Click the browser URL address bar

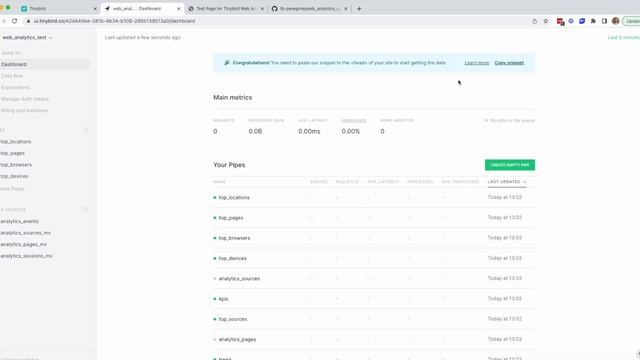pos(278,21)
